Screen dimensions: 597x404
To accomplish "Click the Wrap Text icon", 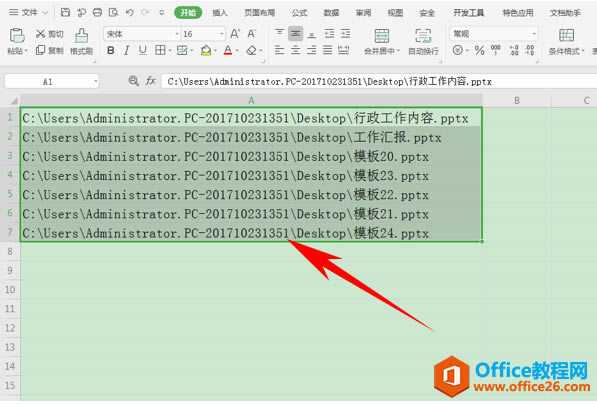I will [x=423, y=36].
